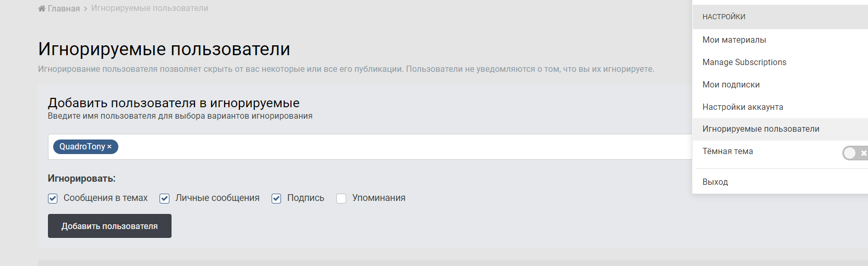Uncheck the Сообщения в темах checkbox
This screenshot has width=868, height=266.
[x=53, y=198]
